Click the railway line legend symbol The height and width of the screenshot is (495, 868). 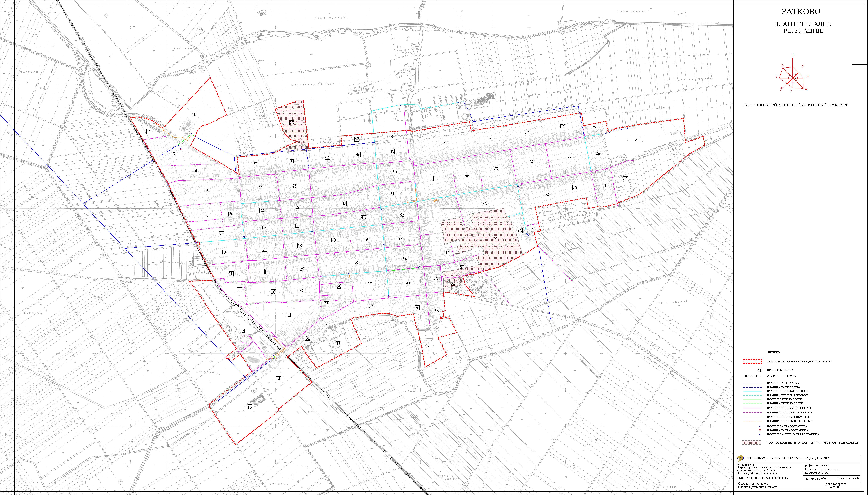(x=752, y=376)
